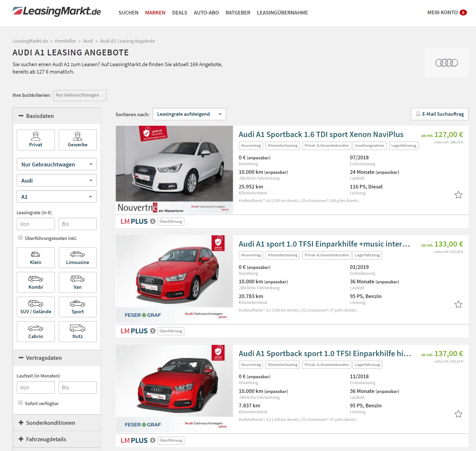Choose the Van vehicle type
476x451 pixels.
(x=77, y=282)
